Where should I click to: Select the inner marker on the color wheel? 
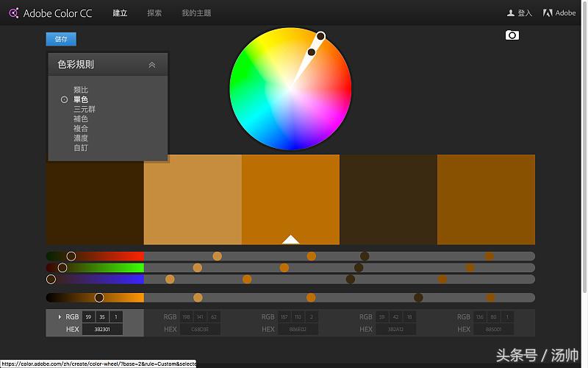coord(311,52)
